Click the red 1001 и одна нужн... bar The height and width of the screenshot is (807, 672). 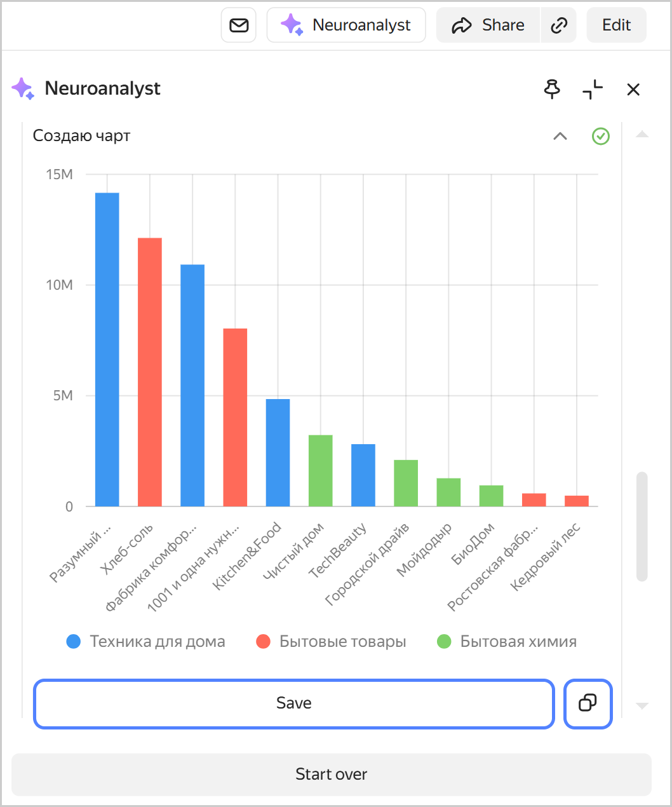tap(235, 417)
